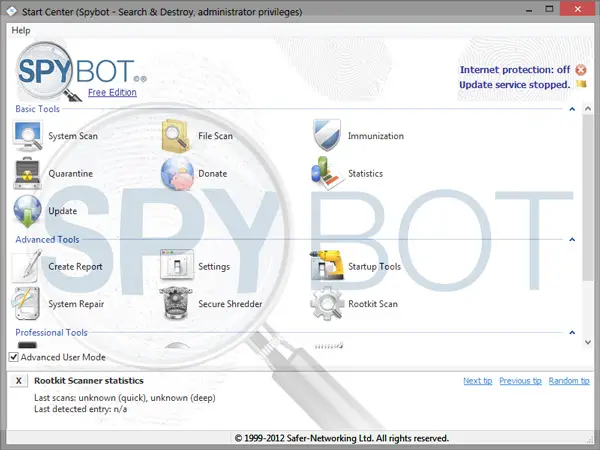Toggle the Advanced User Mode checkbox
Image resolution: width=600 pixels, height=450 pixels.
[x=13, y=357]
